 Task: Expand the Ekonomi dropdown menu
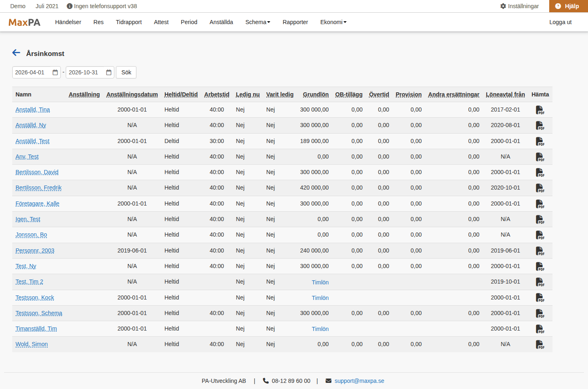click(333, 22)
